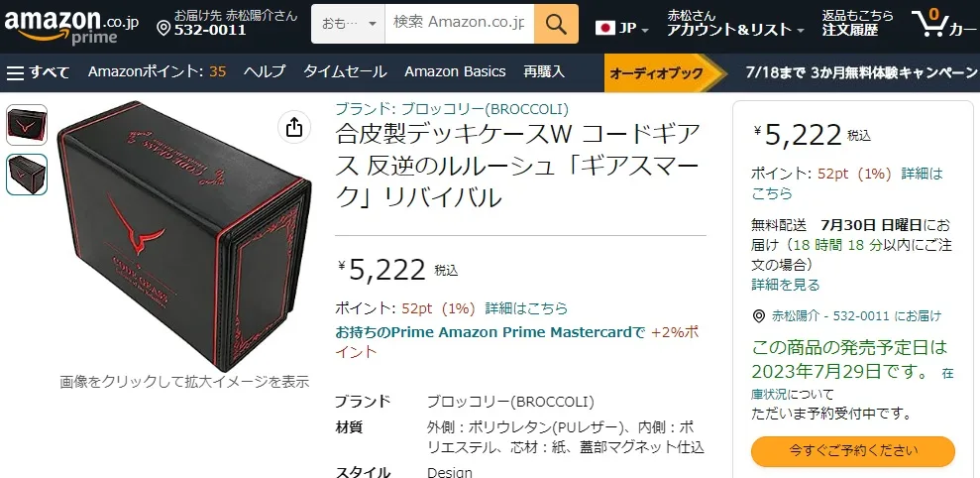Open the ブランド: ブロッコリー(BROCCOLI) link

[452, 109]
